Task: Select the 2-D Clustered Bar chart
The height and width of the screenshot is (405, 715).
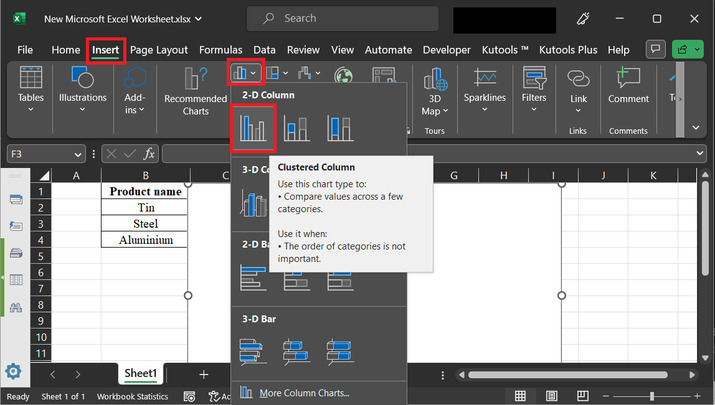Action: coord(252,277)
